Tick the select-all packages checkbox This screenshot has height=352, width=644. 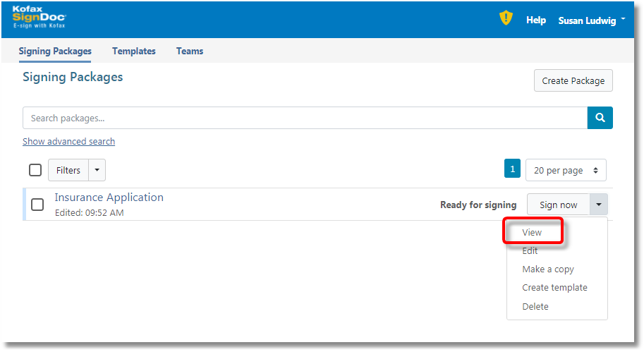(x=35, y=170)
